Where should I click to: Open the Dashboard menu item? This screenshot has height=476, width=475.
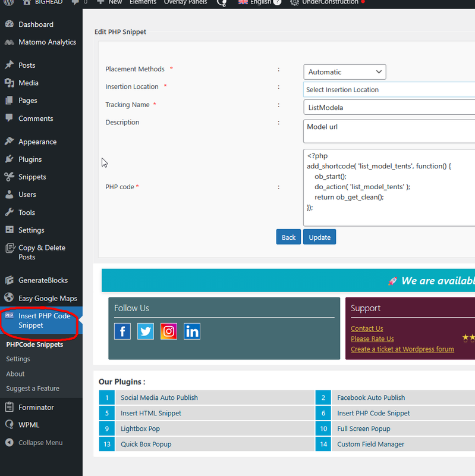click(x=36, y=24)
